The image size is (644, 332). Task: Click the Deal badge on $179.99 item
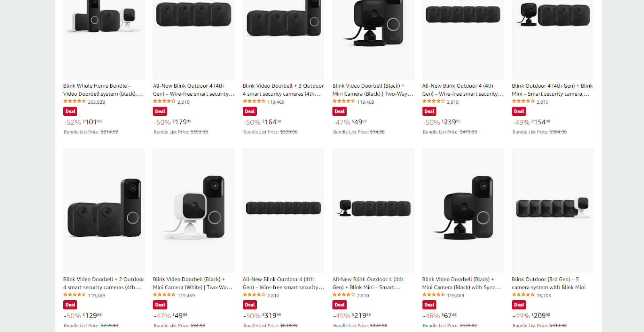(x=160, y=111)
